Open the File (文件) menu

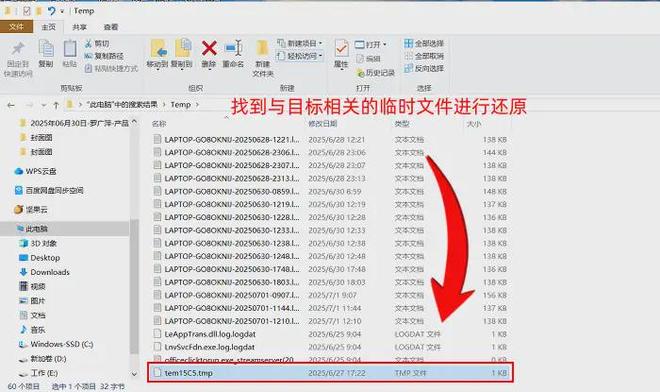[x=16, y=27]
